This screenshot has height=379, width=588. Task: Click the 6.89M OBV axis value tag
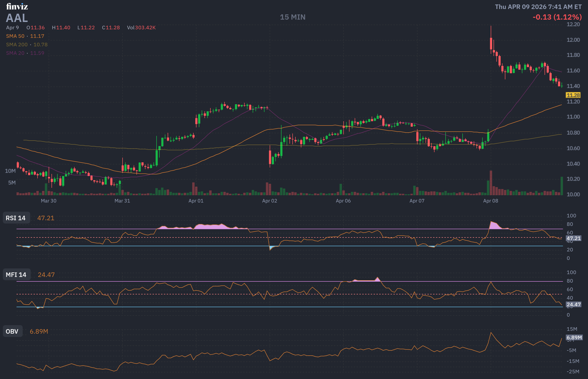coord(574,337)
